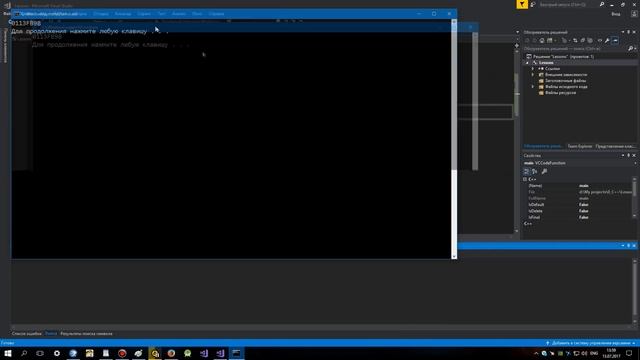The height and width of the screenshot is (360, 640).
Task: Open the Solution Explorer search options dropdown
Action: (636, 49)
